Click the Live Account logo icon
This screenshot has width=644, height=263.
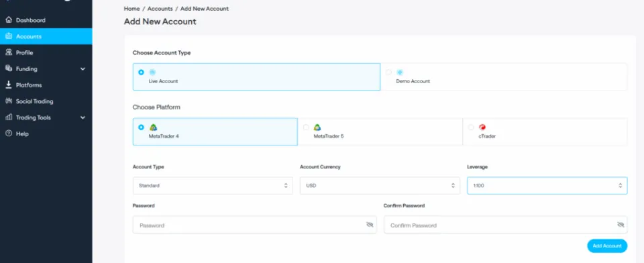[152, 72]
